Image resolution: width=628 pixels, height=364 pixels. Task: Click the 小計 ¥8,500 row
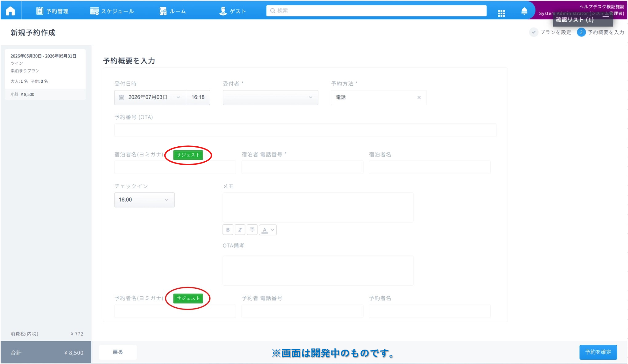coord(45,94)
